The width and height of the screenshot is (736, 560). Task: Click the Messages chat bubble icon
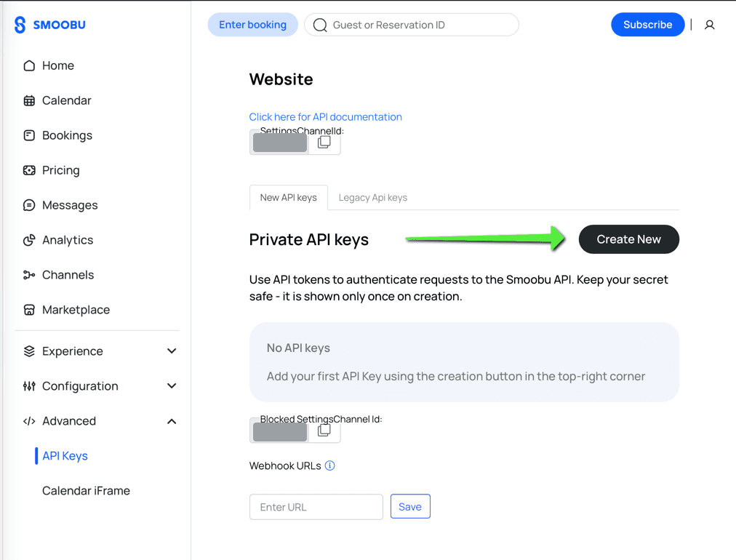(29, 205)
